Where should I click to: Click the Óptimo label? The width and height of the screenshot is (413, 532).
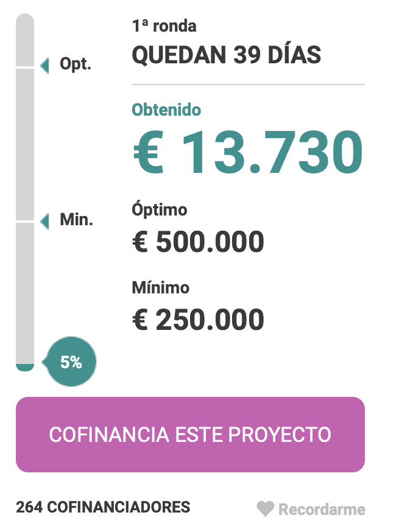coord(159,209)
